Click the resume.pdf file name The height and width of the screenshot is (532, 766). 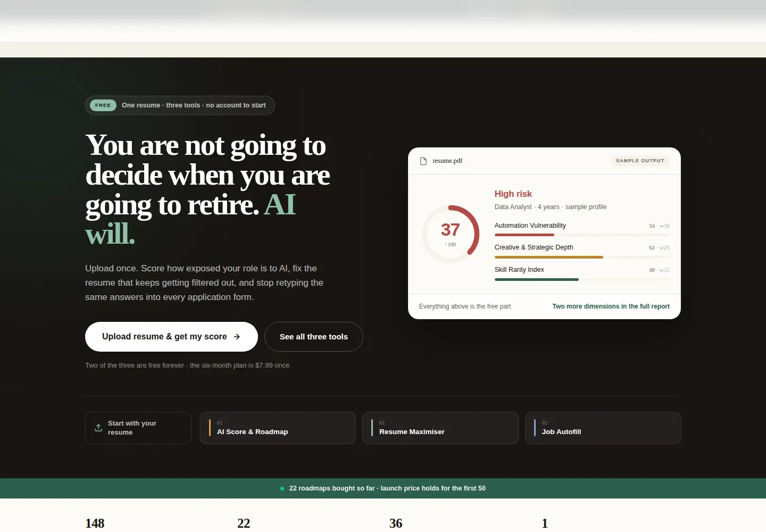point(447,161)
